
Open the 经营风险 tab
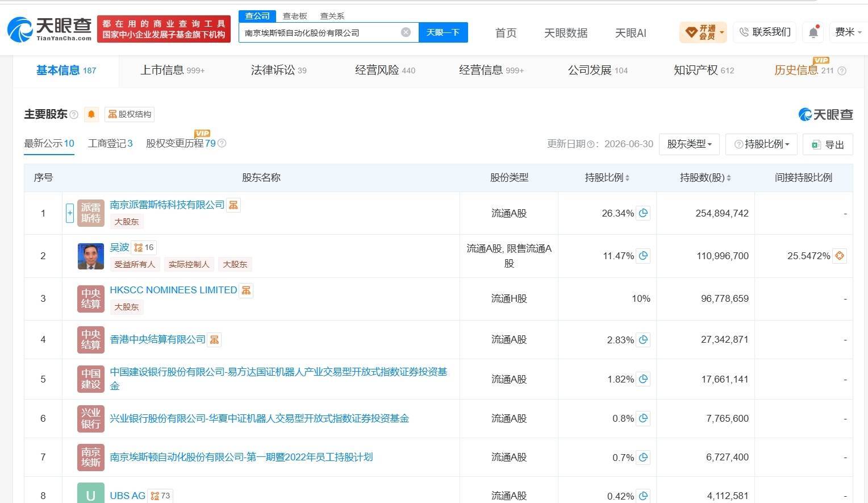click(x=385, y=70)
